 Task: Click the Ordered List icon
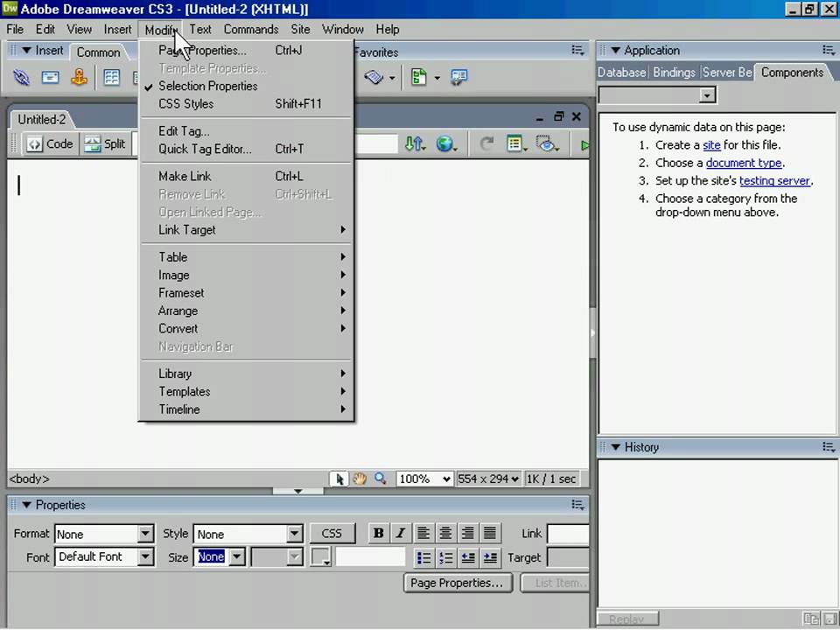(445, 557)
